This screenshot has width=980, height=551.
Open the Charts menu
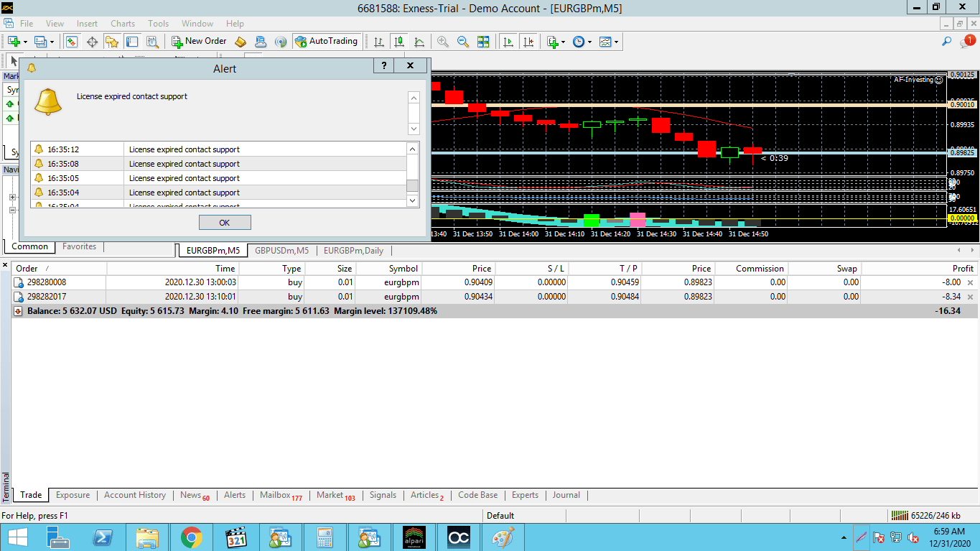pos(123,24)
